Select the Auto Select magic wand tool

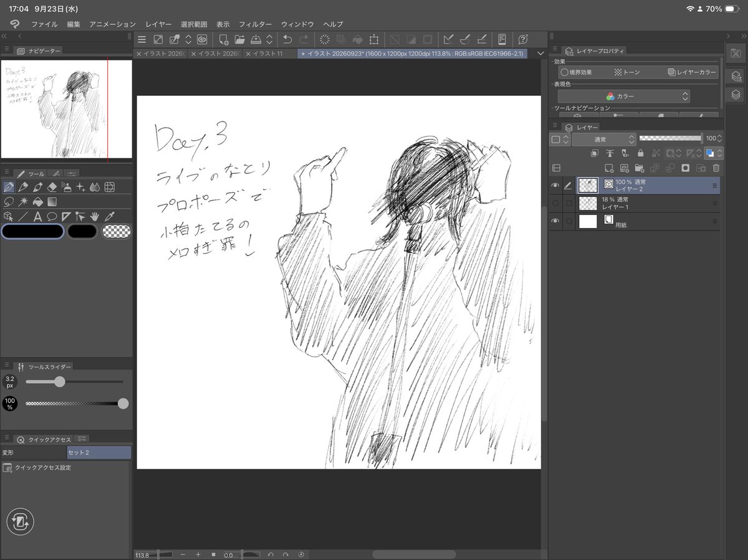click(24, 202)
